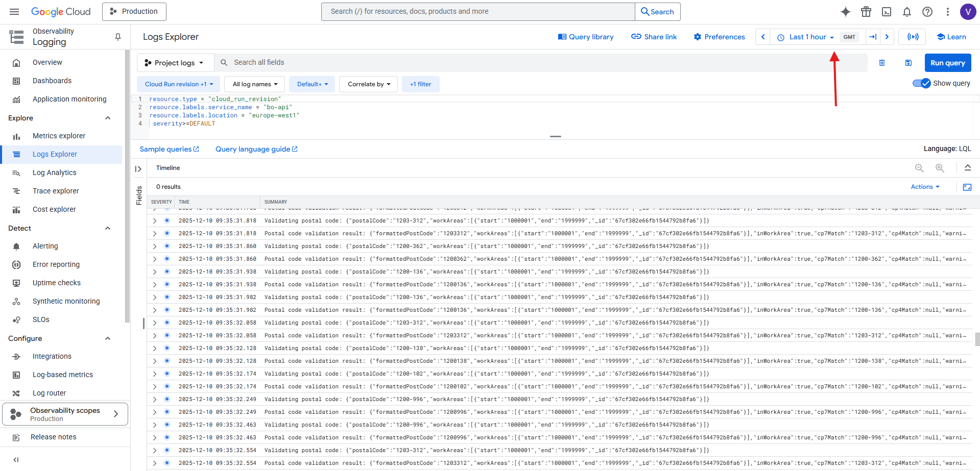Activate Cloud Shell terminal icon

[x=887, y=12]
